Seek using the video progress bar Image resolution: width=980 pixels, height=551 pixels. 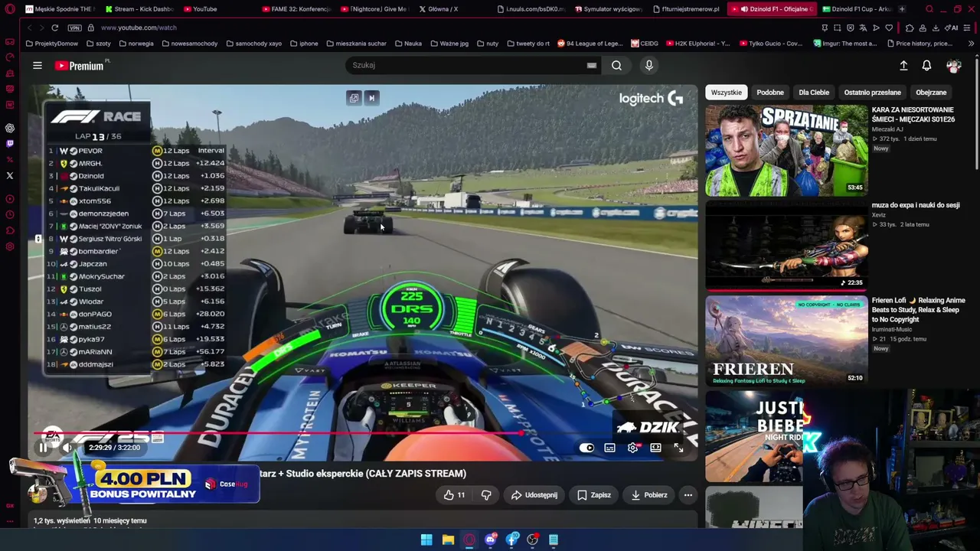tap(363, 434)
